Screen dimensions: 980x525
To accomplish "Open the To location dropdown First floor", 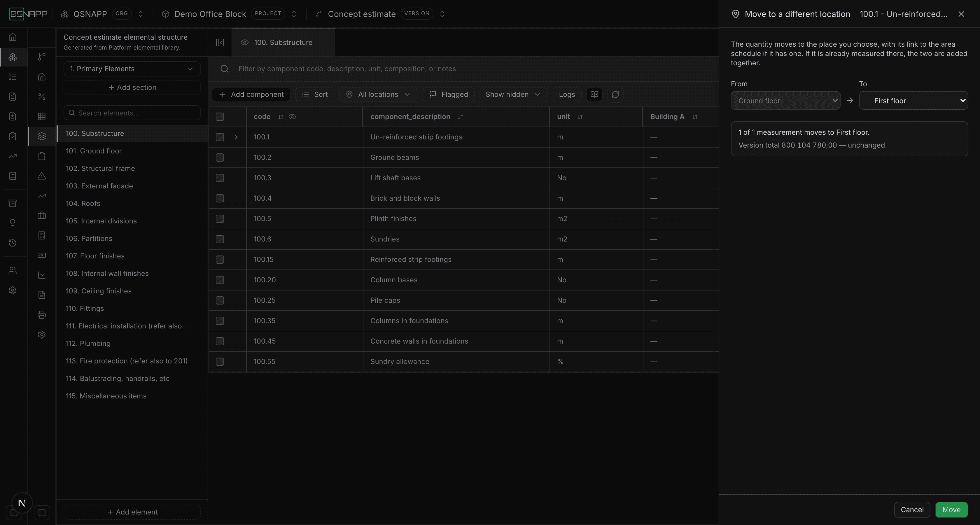I will click(914, 100).
